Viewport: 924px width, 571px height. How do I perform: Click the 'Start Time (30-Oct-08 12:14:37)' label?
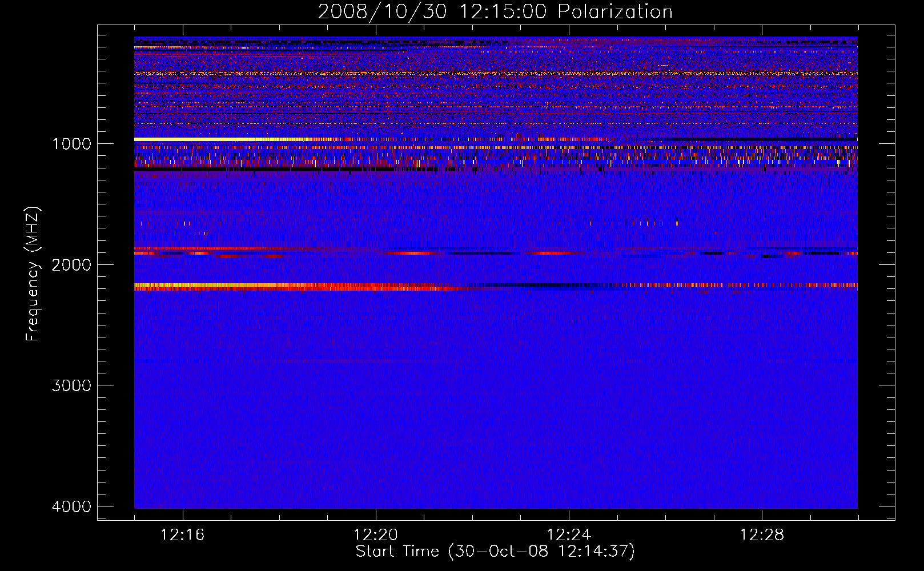coord(495,552)
